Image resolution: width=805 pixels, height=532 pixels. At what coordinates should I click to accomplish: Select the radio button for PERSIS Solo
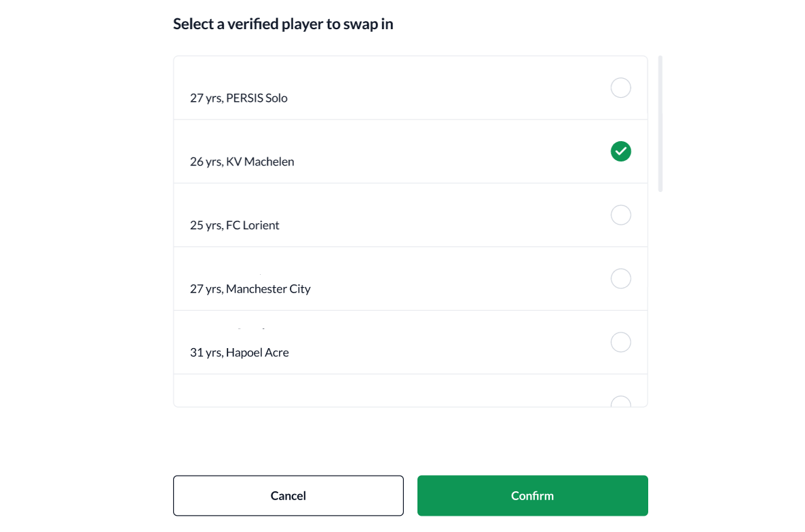click(x=620, y=88)
